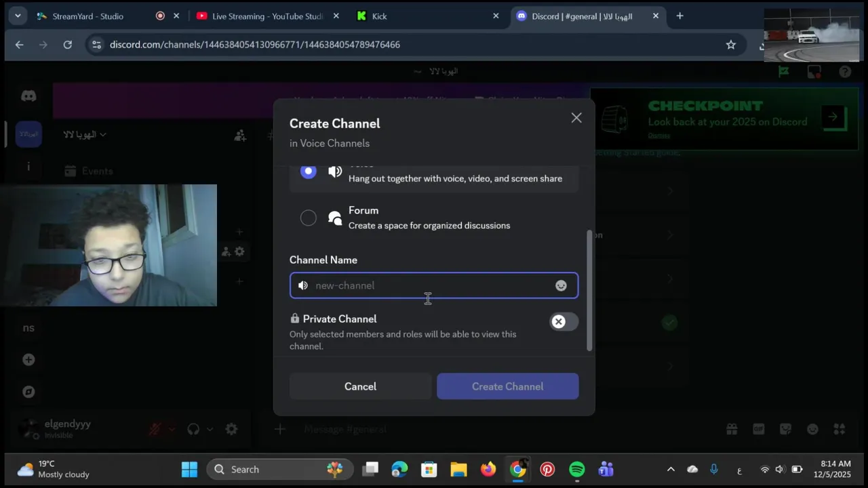
Task: Click the dialog's vertical scrollbar
Action: [589, 290]
